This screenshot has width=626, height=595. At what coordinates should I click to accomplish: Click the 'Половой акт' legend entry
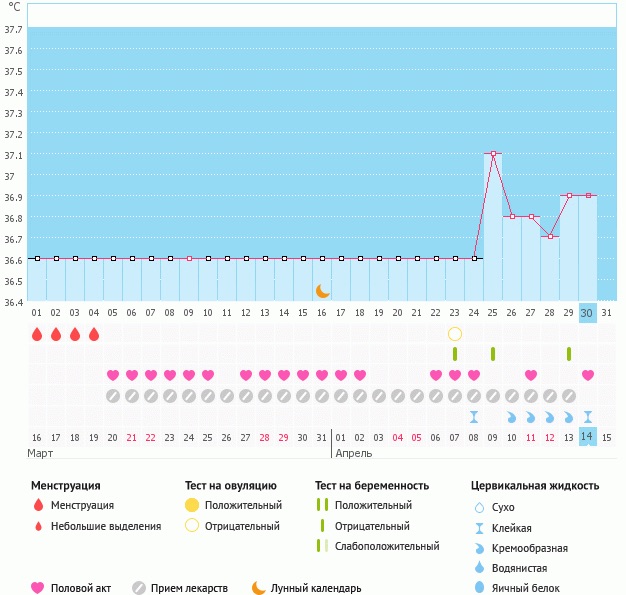[x=73, y=588]
